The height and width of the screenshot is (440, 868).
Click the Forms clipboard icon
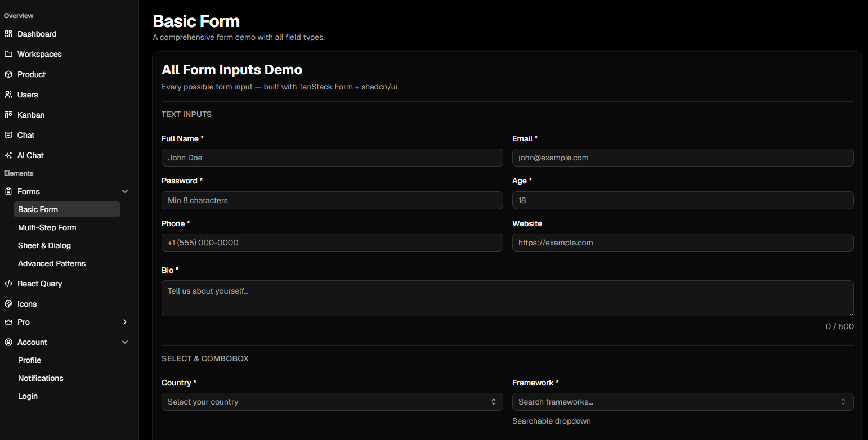pos(8,191)
